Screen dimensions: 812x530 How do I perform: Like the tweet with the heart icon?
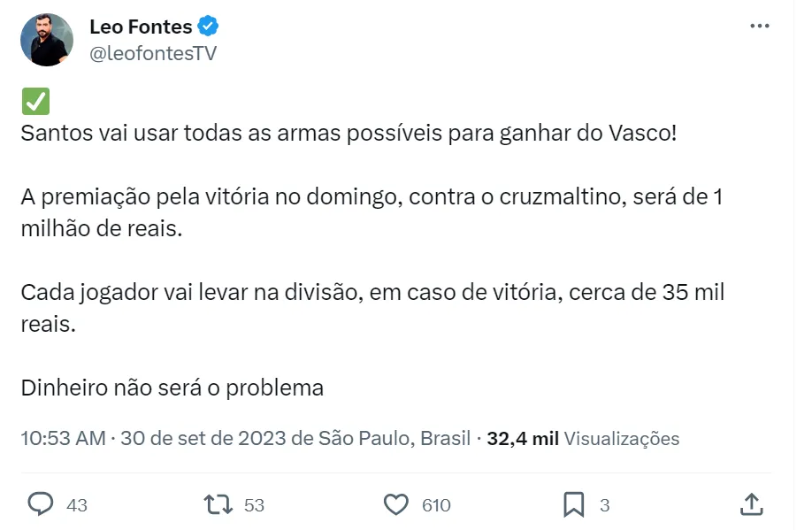[395, 504]
